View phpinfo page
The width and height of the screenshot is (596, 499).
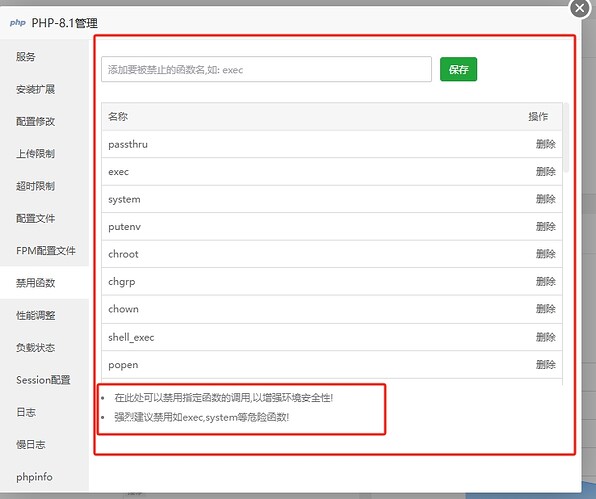click(34, 477)
